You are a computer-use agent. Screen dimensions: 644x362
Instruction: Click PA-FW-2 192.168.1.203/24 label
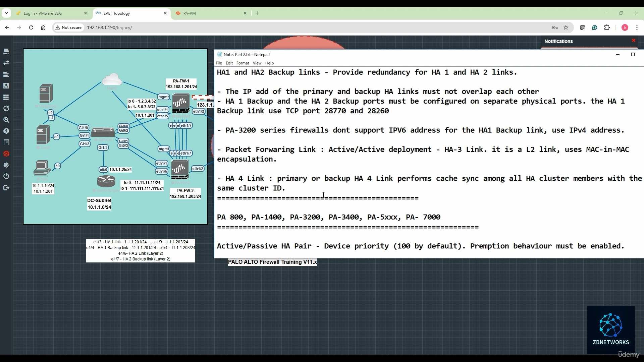(185, 193)
